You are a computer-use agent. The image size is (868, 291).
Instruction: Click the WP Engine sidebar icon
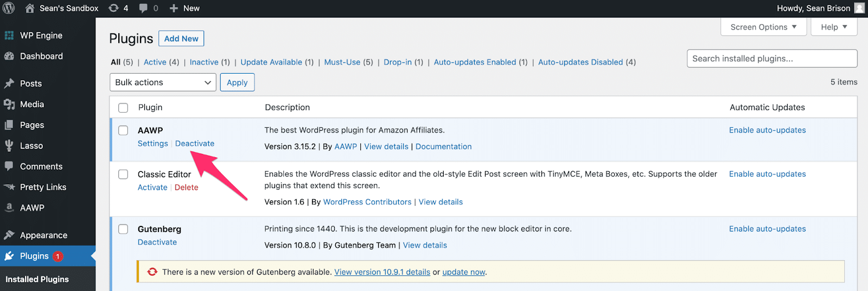pyautogui.click(x=9, y=35)
